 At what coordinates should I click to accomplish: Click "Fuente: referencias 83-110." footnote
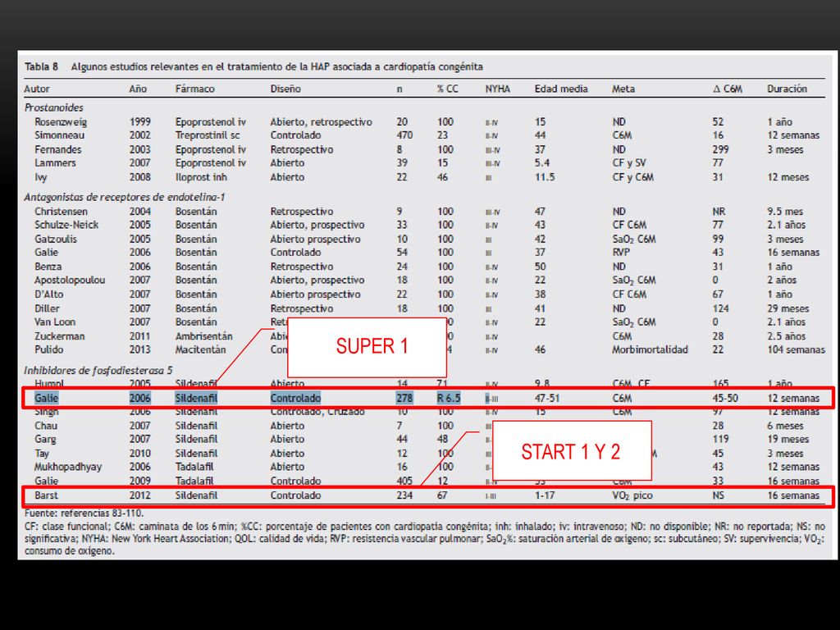coord(84,514)
